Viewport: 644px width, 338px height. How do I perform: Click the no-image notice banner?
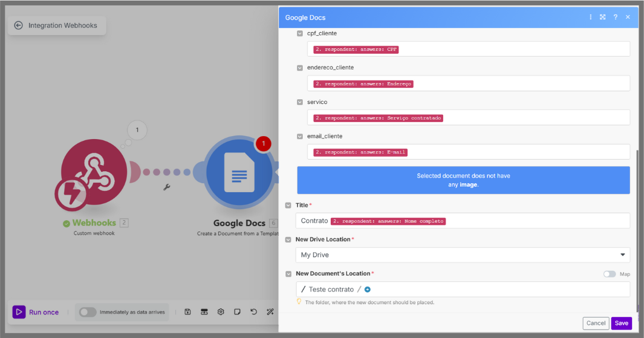click(x=463, y=180)
